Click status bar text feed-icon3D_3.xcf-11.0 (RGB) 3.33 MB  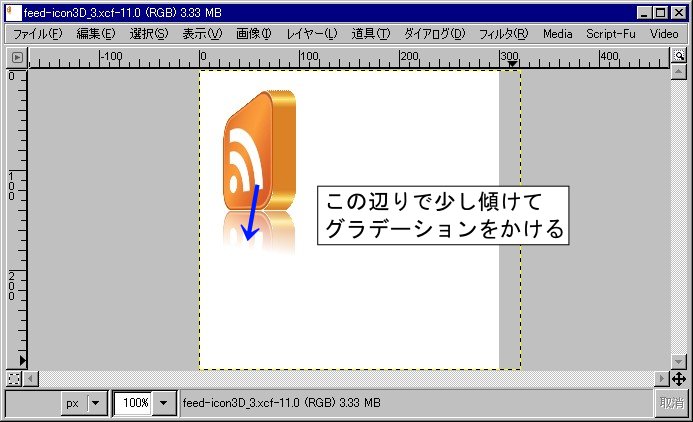[x=282, y=403]
